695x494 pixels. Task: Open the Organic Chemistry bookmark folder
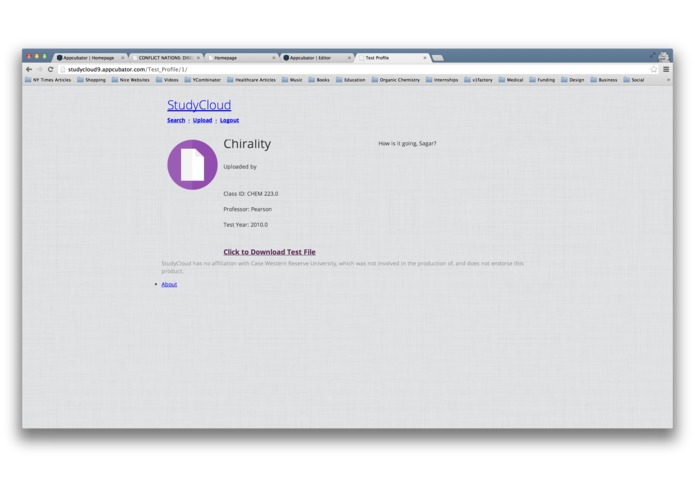[395, 80]
